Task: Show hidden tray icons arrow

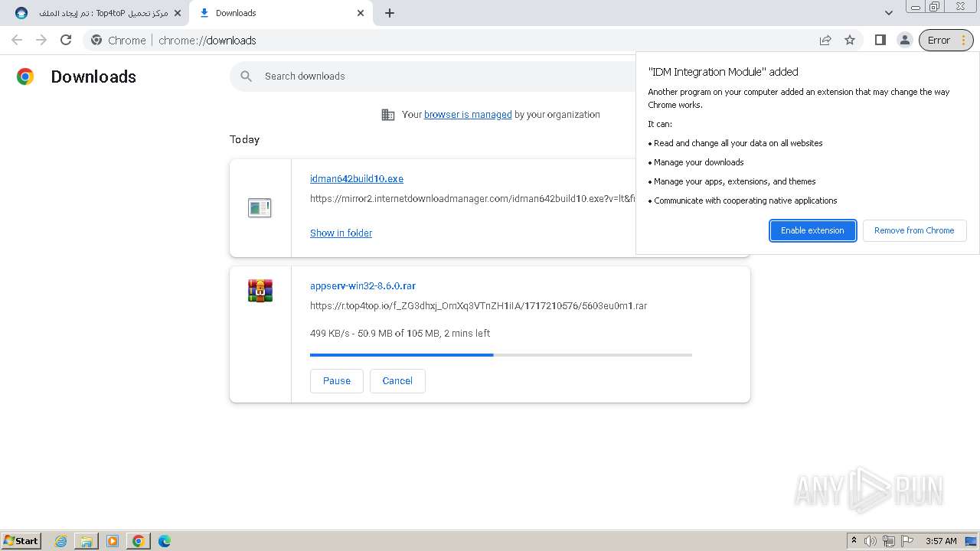Action: click(854, 541)
